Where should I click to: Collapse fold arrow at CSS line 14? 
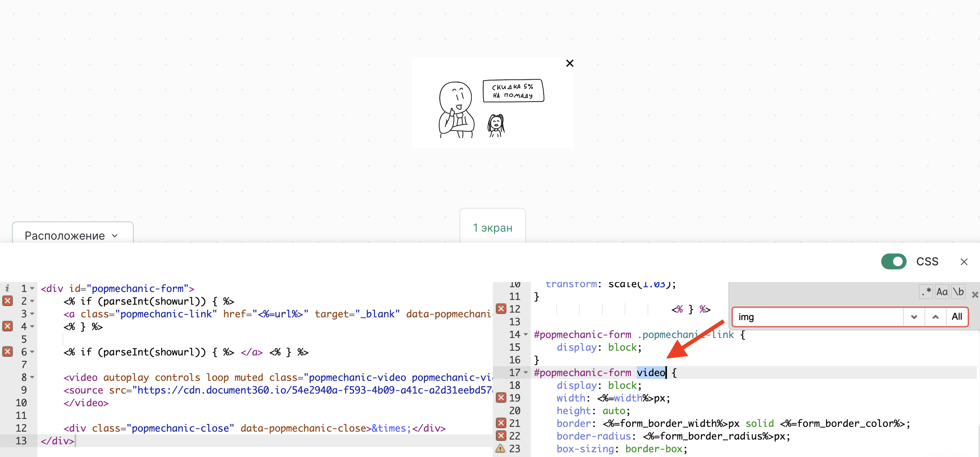(526, 334)
